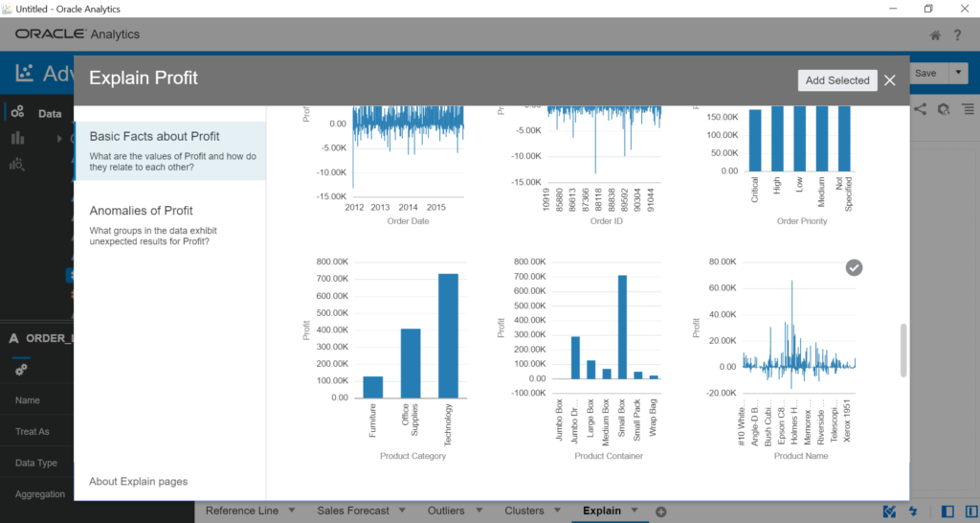Select the Profit by Product Name chart
This screenshot has width=980, height=523.
point(775,358)
